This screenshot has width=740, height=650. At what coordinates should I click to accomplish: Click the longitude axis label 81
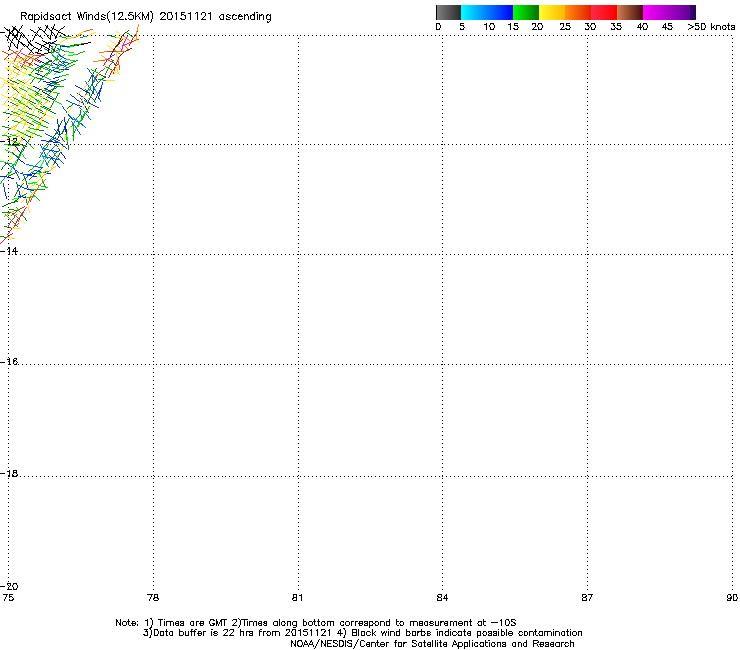pyautogui.click(x=297, y=598)
